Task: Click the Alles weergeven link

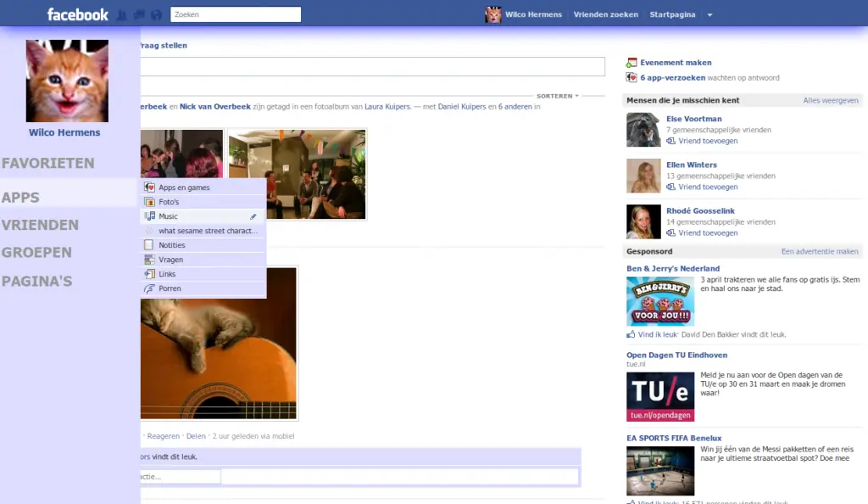Action: pos(830,100)
